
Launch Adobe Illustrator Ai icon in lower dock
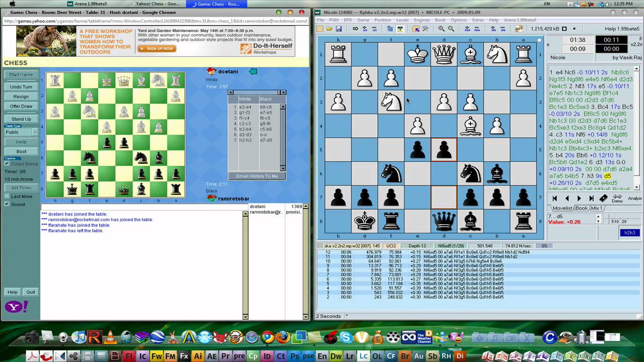coord(198,356)
